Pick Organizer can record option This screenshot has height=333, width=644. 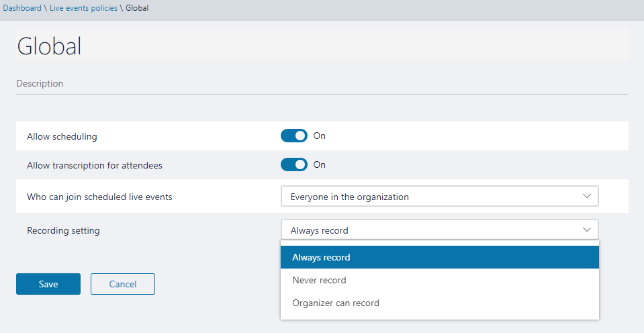pyautogui.click(x=439, y=303)
